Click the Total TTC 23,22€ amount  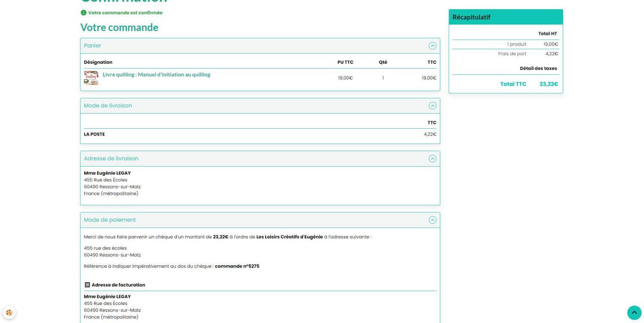(x=549, y=84)
